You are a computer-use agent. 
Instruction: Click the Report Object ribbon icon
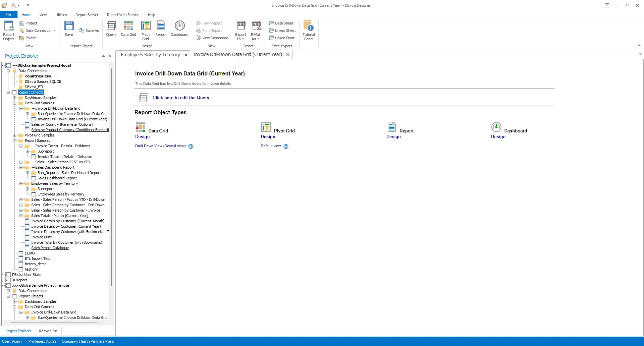pyautogui.click(x=9, y=31)
